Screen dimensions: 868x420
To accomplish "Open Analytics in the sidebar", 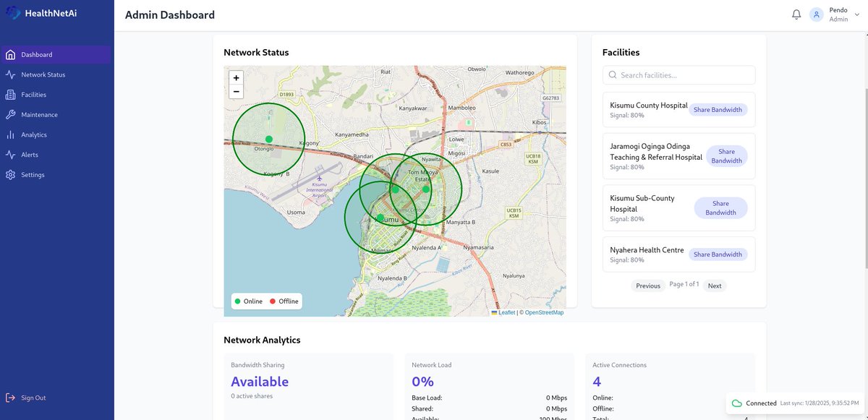I will [x=57, y=134].
